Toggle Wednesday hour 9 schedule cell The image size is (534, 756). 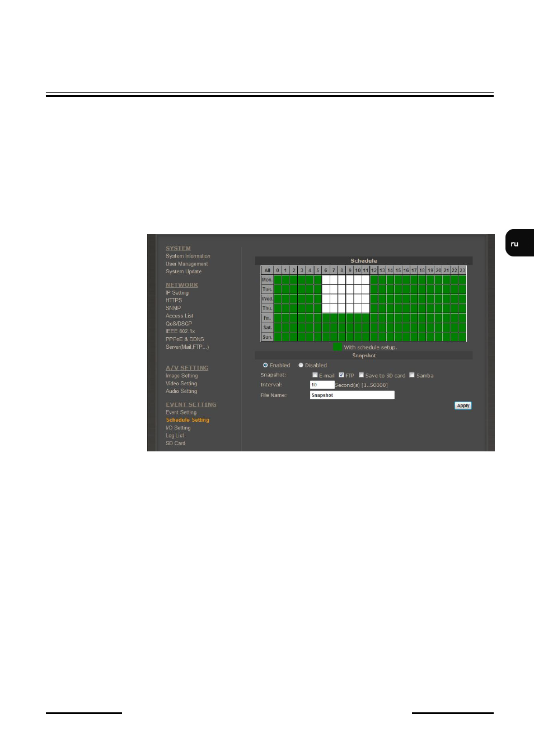click(350, 298)
